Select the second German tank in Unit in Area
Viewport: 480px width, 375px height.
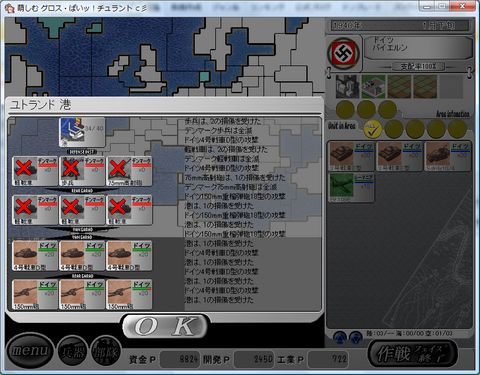click(x=399, y=156)
